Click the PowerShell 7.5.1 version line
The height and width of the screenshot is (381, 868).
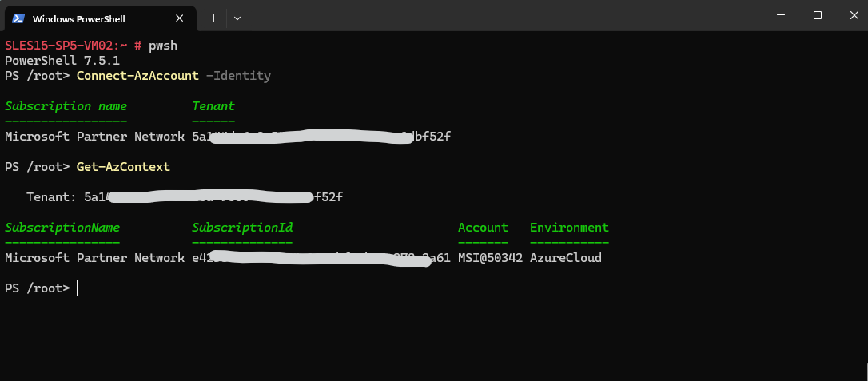[62, 60]
